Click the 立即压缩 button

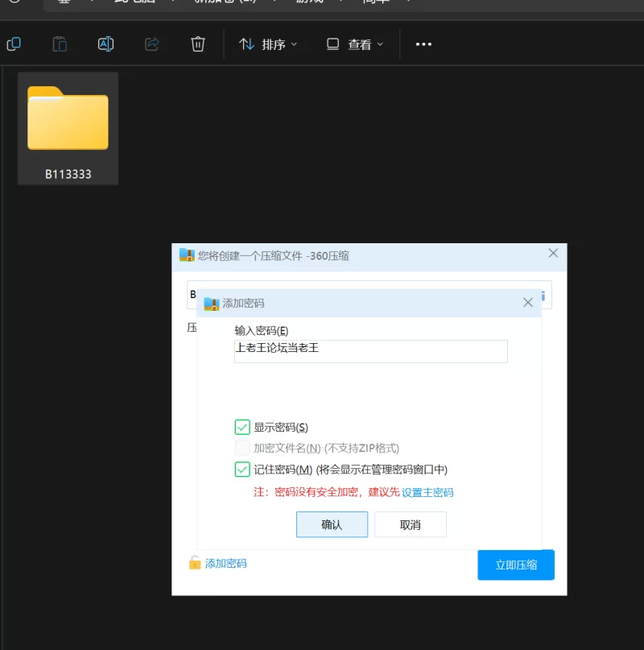click(x=516, y=565)
